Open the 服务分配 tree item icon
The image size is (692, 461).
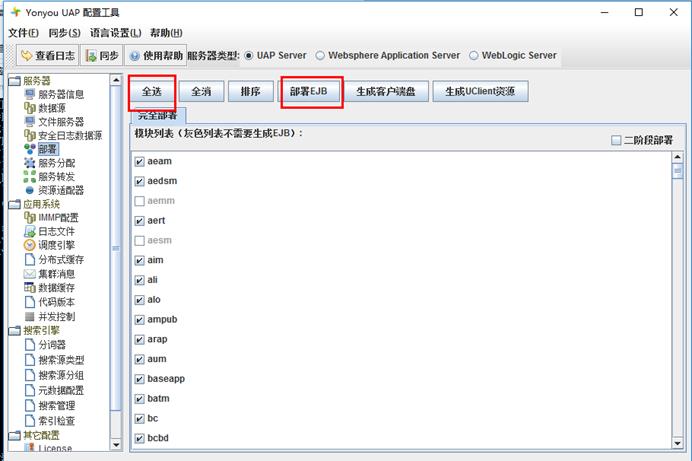click(30, 163)
